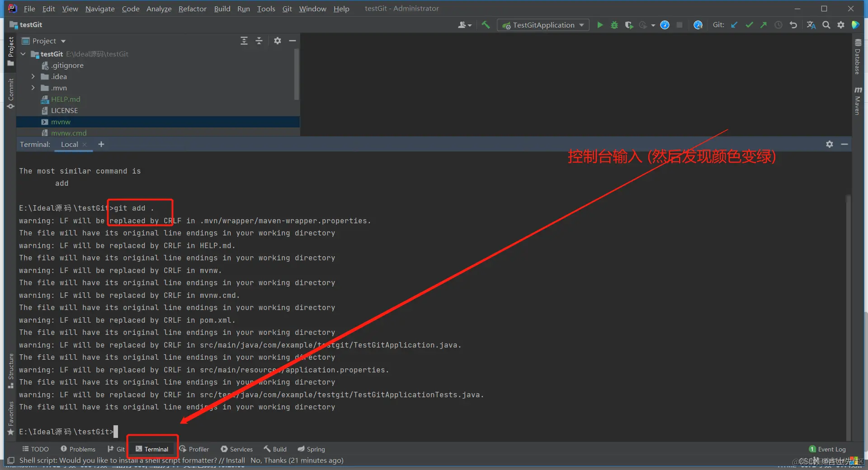Viewport: 868px width, 470px height.
Task: Hide the Terminal panel with minus icon
Action: click(x=844, y=144)
